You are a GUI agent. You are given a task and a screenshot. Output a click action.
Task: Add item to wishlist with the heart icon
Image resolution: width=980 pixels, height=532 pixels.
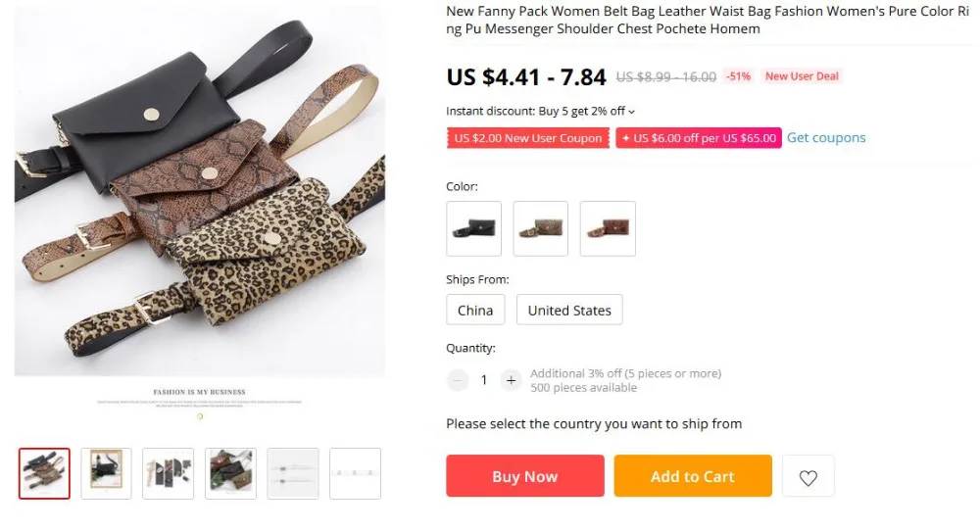(x=808, y=477)
